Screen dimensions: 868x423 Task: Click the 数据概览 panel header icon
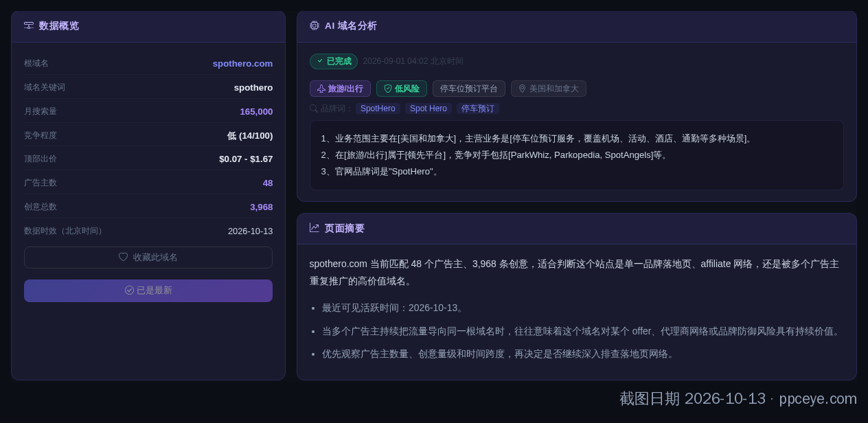click(29, 25)
